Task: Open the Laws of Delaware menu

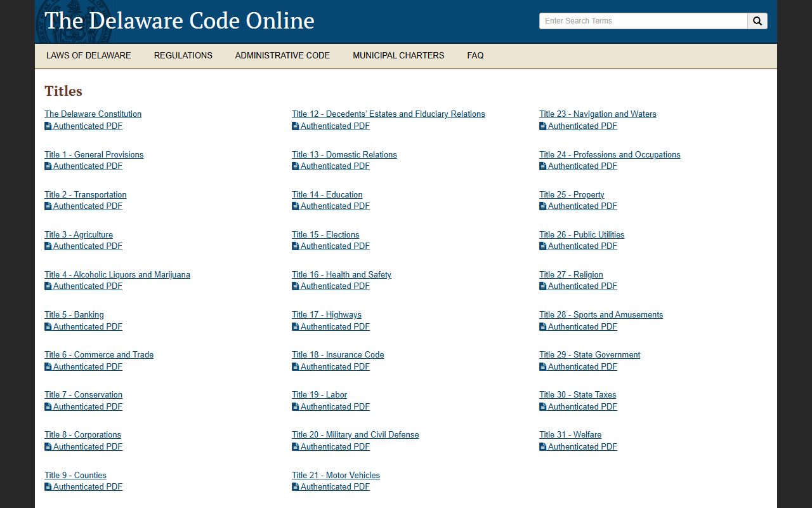Action: [89, 55]
